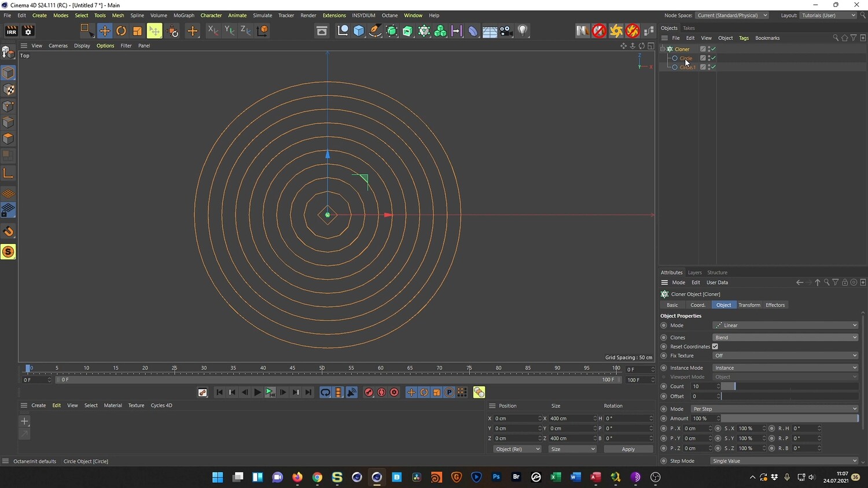
Task: Select the Move tool in top toolbar
Action: pos(105,31)
